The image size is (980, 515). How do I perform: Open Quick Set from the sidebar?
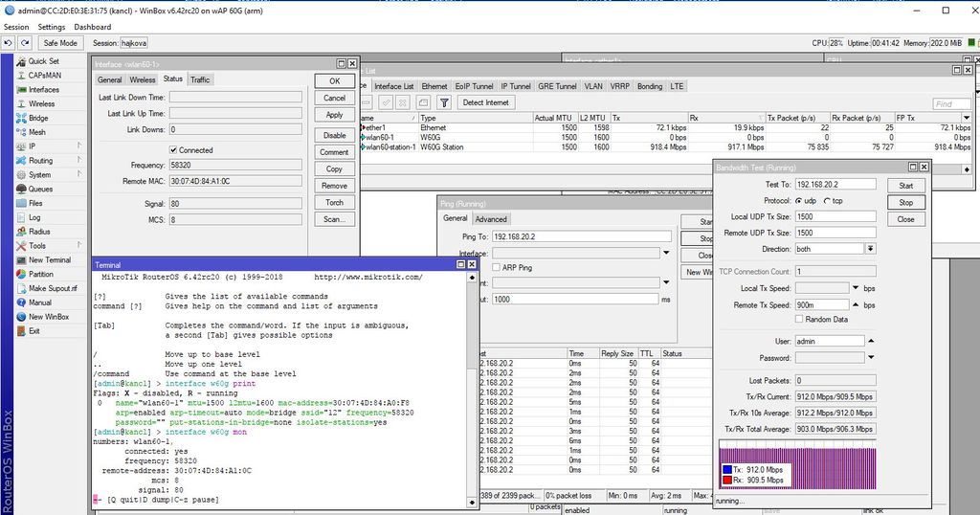point(43,61)
